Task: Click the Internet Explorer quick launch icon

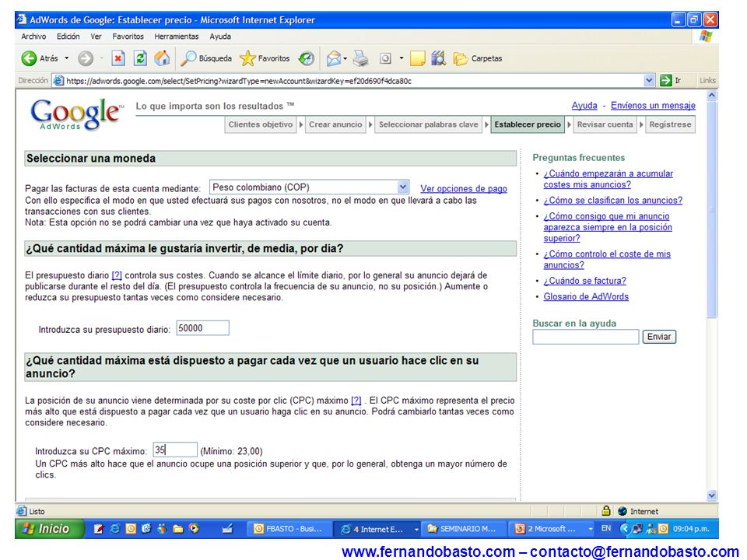Action: pyautogui.click(x=115, y=529)
